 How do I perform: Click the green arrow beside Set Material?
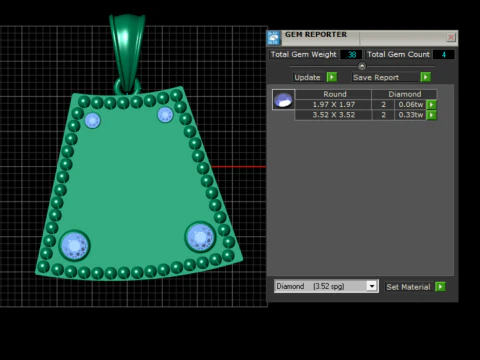[x=440, y=287]
